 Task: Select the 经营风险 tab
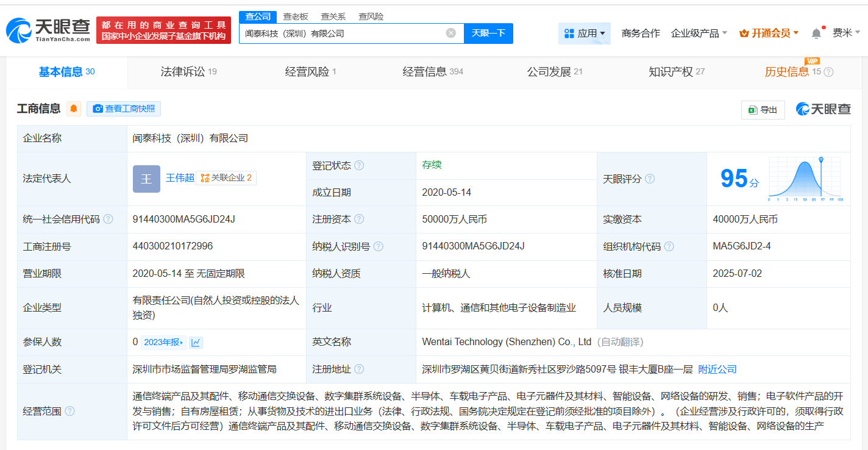point(310,72)
